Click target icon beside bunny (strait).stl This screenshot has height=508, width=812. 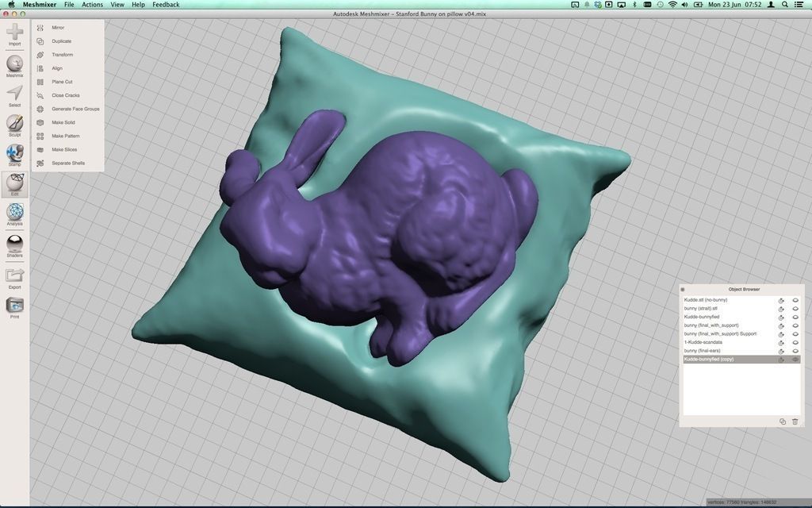[781, 309]
